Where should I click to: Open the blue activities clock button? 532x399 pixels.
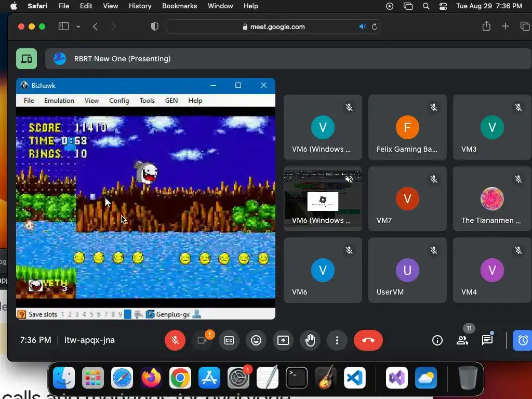[x=523, y=340]
